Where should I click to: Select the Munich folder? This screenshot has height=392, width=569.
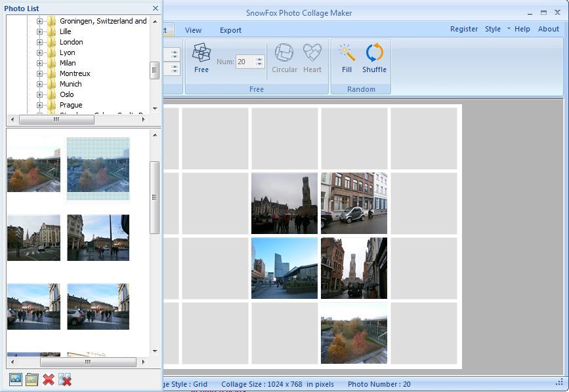point(70,84)
